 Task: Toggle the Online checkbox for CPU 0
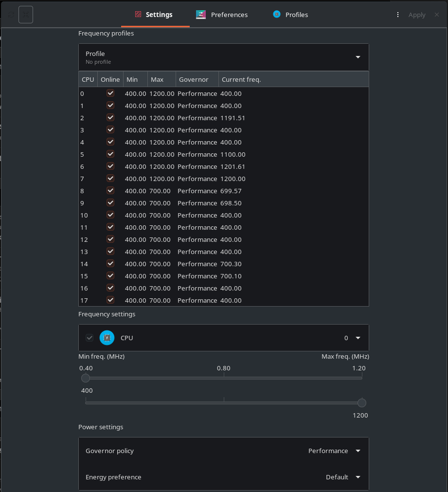(x=110, y=93)
